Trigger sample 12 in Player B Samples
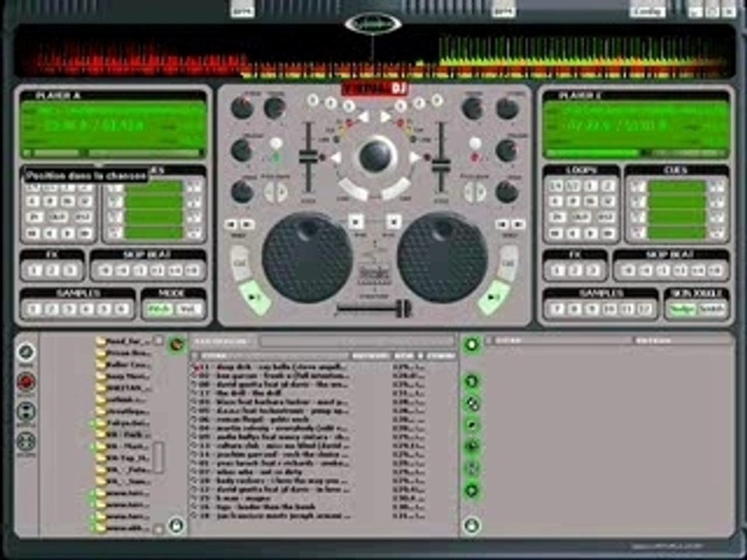The width and height of the screenshot is (747, 560). click(644, 310)
